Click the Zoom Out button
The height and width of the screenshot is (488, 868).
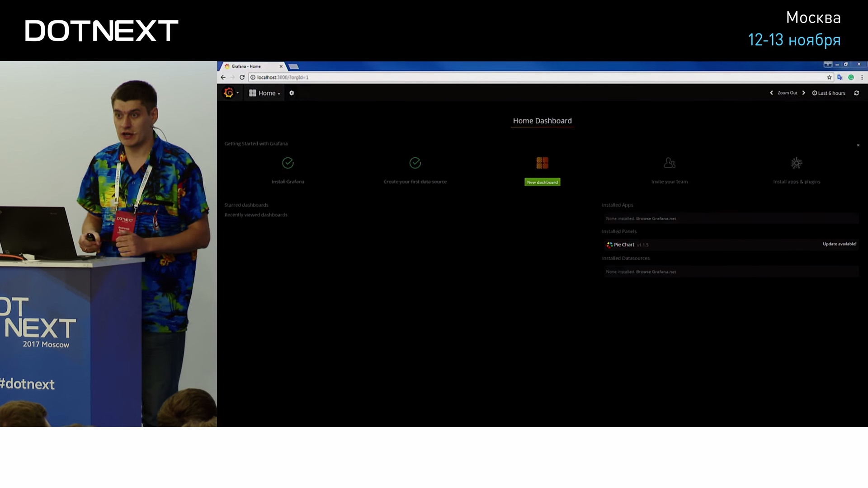(787, 93)
